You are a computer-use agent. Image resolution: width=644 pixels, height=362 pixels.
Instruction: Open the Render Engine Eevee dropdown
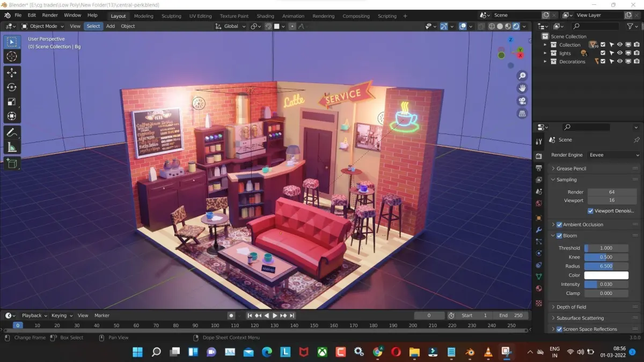[613, 155]
